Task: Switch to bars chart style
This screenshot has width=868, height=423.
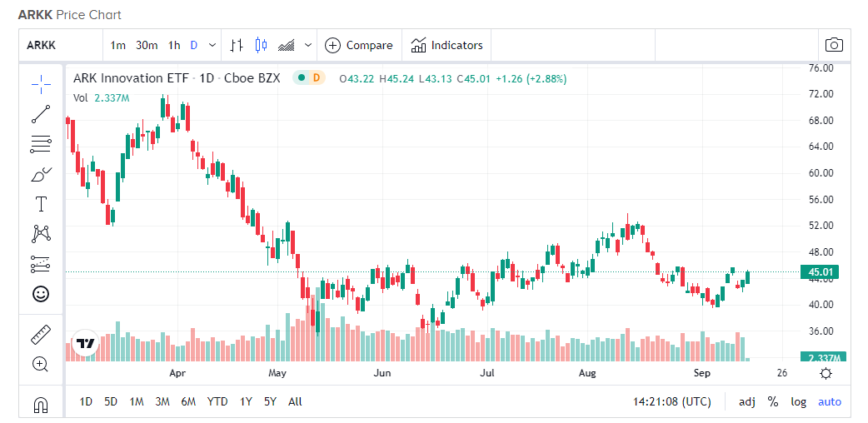Action: pos(237,46)
